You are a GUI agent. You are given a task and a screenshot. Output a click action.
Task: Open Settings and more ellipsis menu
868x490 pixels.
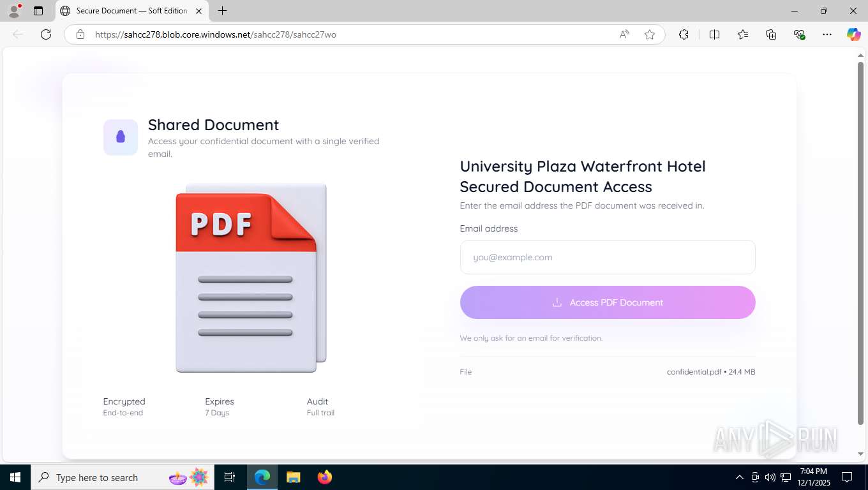tap(827, 34)
